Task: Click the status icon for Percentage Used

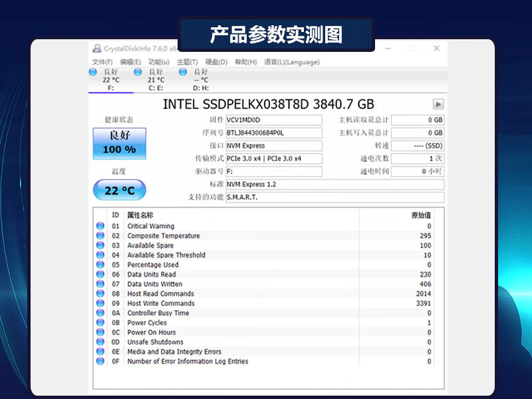Action: [x=100, y=265]
